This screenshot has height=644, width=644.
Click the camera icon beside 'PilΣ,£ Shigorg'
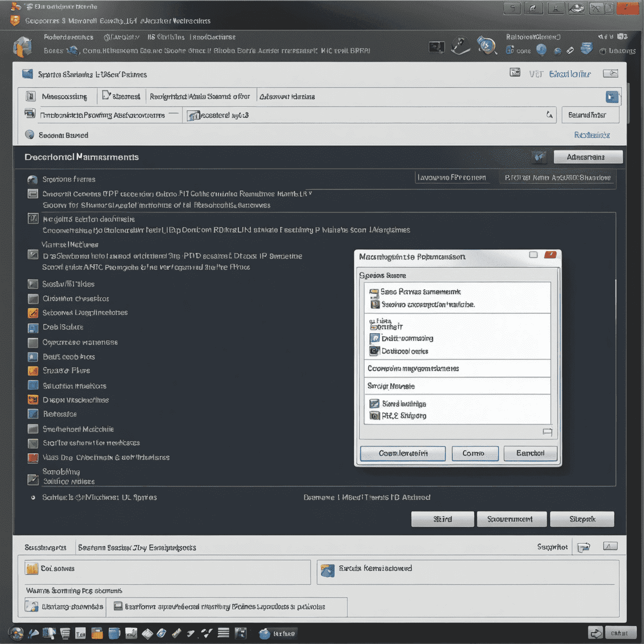pos(374,415)
